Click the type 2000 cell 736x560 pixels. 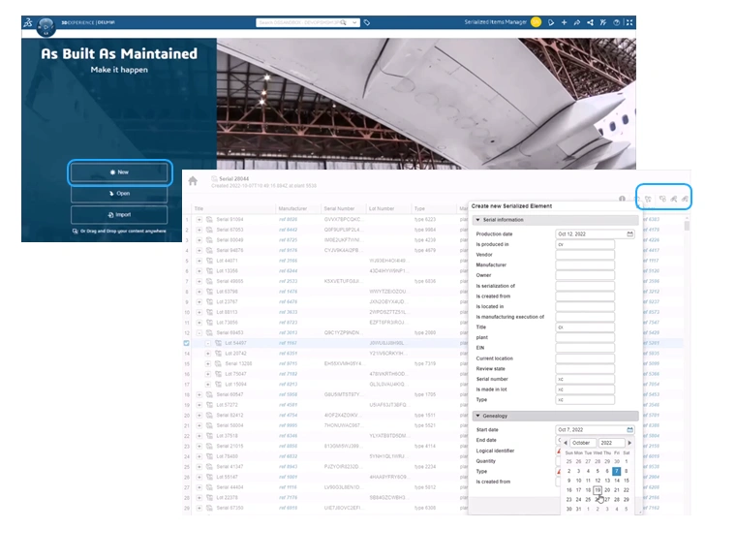[x=425, y=333]
